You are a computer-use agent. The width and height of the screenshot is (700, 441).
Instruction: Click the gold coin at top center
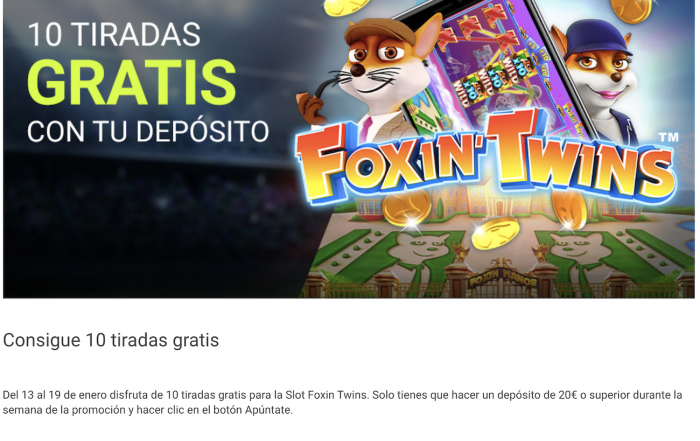click(x=346, y=7)
